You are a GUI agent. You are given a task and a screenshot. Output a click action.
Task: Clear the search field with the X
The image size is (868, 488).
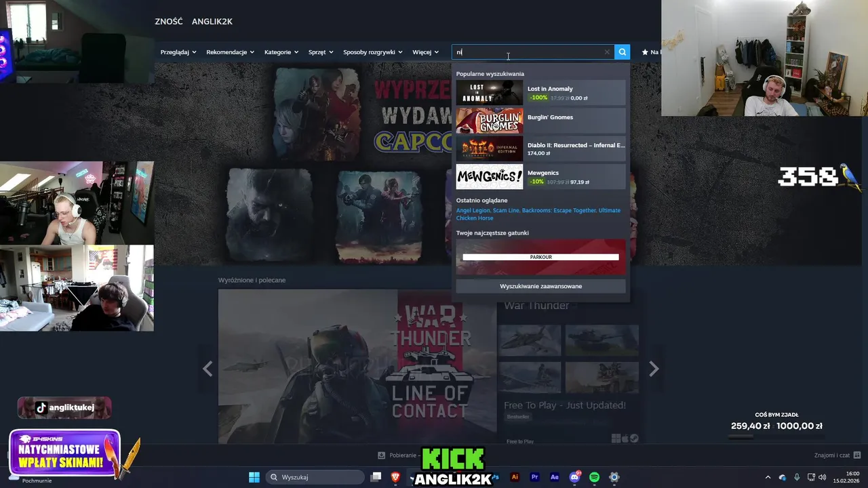(607, 52)
